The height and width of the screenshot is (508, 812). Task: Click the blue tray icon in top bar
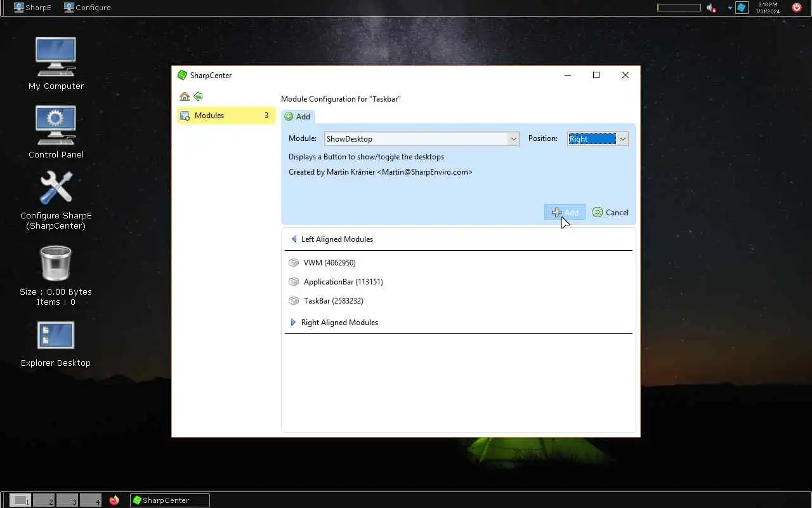point(741,8)
